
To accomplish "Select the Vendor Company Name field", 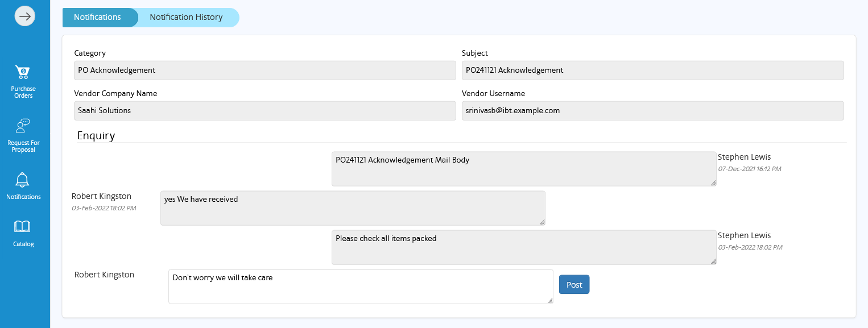I will 264,111.
